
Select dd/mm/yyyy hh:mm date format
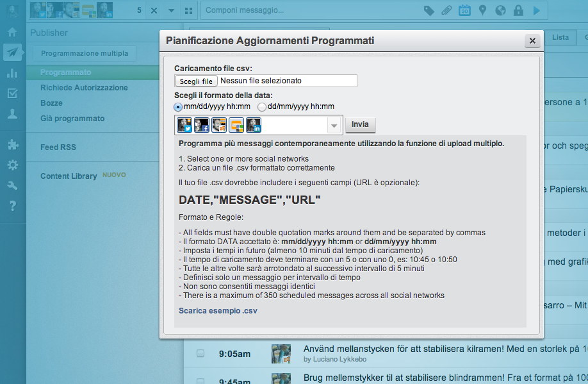click(262, 107)
